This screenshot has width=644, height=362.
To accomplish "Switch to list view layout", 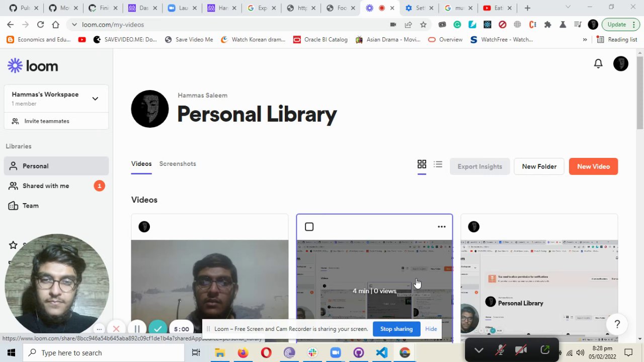I will (438, 164).
